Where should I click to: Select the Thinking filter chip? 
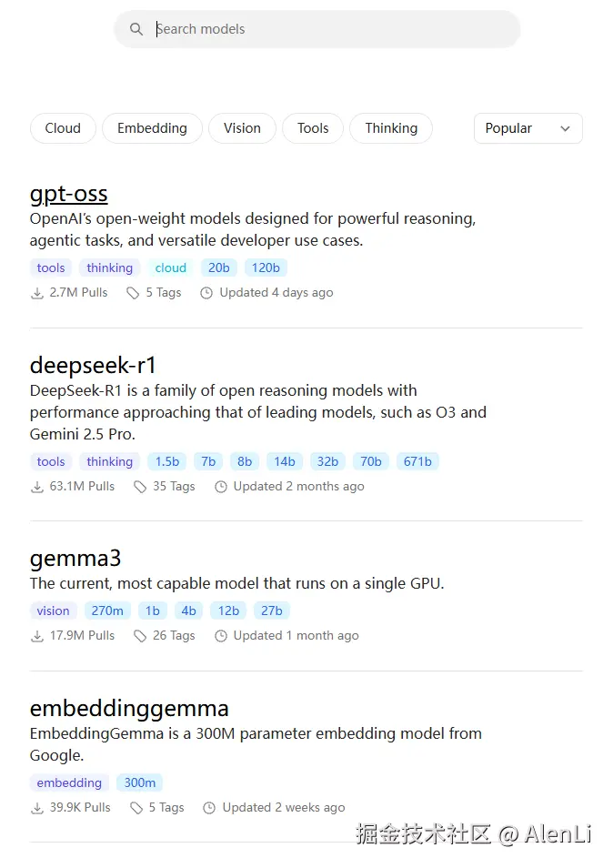coord(391,128)
